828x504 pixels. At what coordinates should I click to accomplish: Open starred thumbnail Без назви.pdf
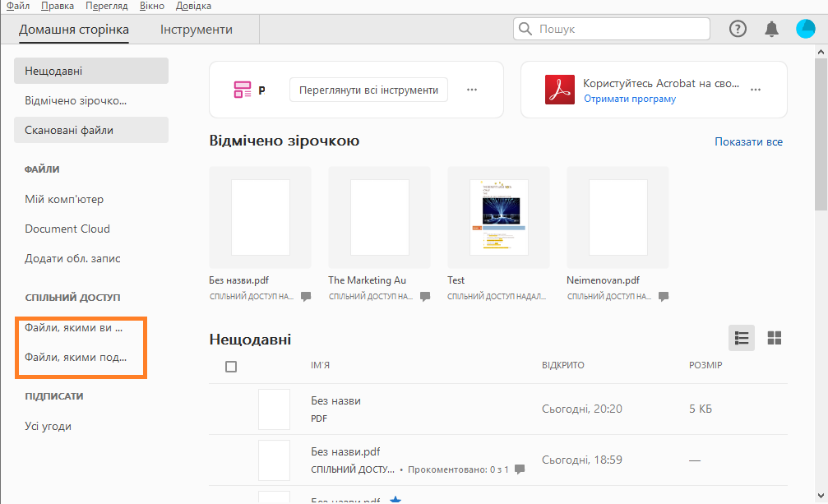[x=261, y=217]
